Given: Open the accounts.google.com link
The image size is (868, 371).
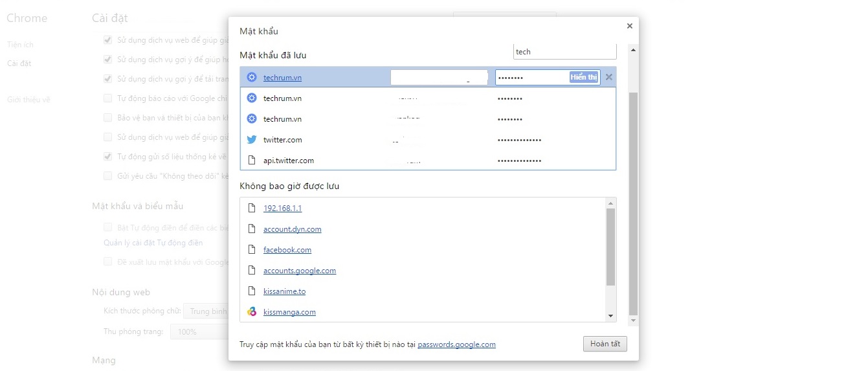Looking at the screenshot, I should [x=300, y=271].
